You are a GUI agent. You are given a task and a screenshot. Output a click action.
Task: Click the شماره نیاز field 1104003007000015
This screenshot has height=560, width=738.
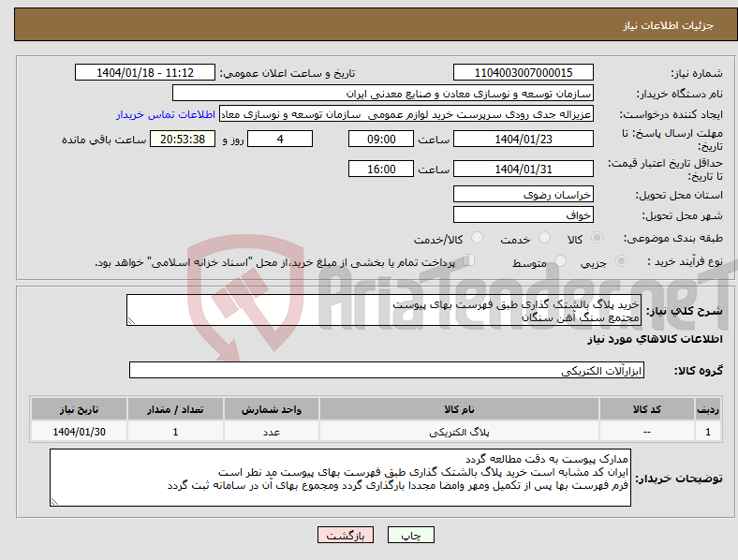(523, 72)
